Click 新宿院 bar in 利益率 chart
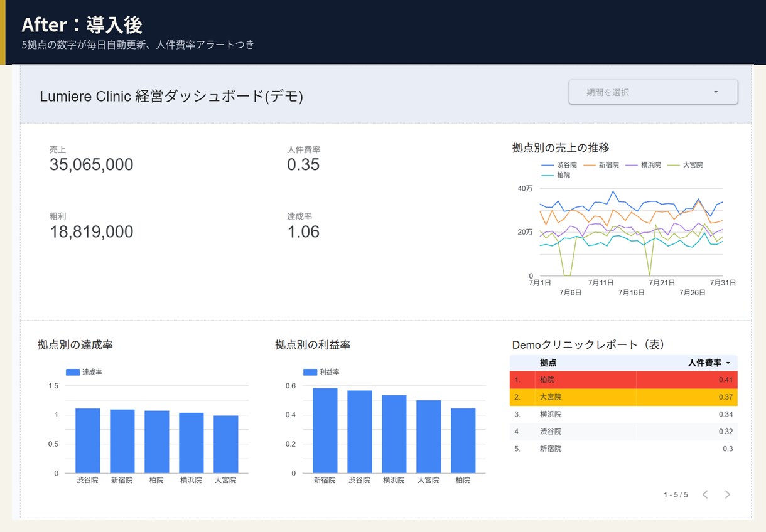The image size is (766, 532). pyautogui.click(x=325, y=430)
